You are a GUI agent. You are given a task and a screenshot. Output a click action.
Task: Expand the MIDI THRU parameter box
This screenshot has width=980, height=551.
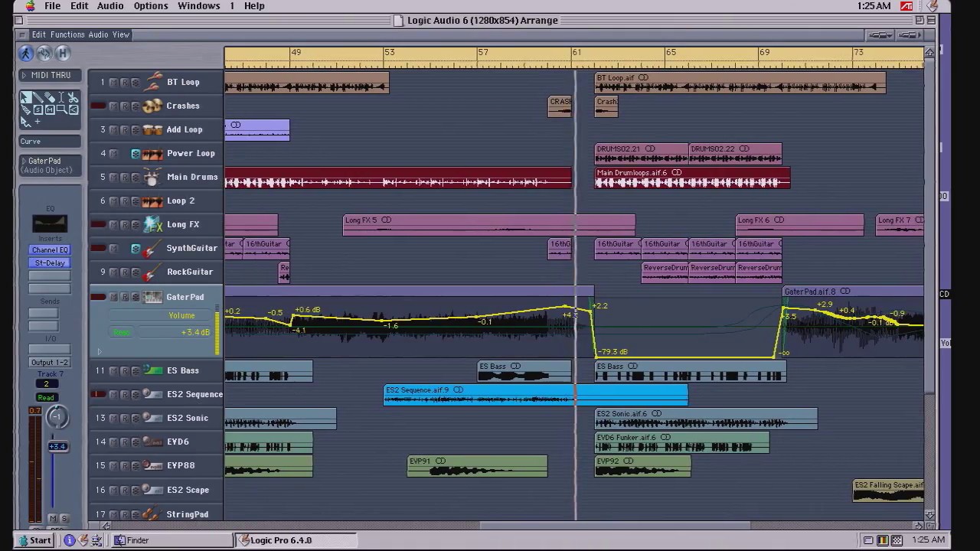(24, 75)
